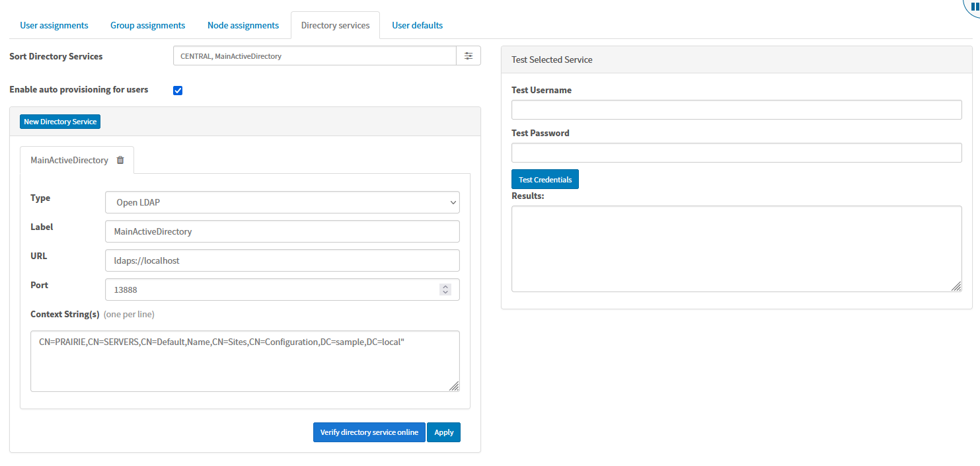This screenshot has width=980, height=466.
Task: Open the User defaults tab
Action: tap(417, 24)
